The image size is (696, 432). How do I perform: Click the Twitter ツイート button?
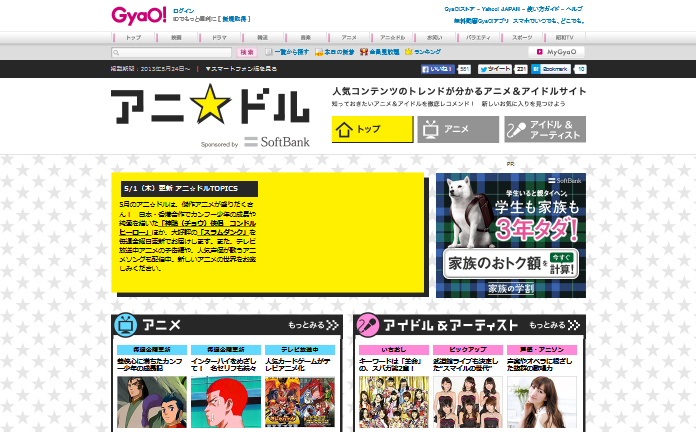[494, 69]
